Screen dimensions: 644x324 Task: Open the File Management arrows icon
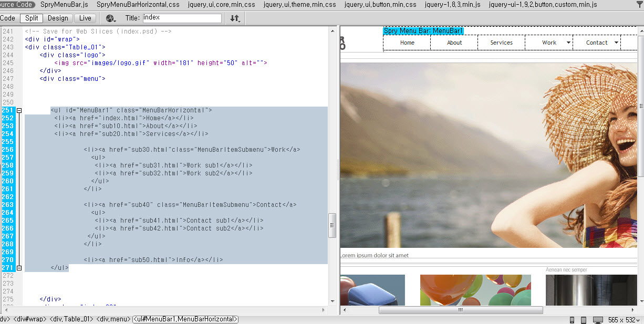coord(235,18)
